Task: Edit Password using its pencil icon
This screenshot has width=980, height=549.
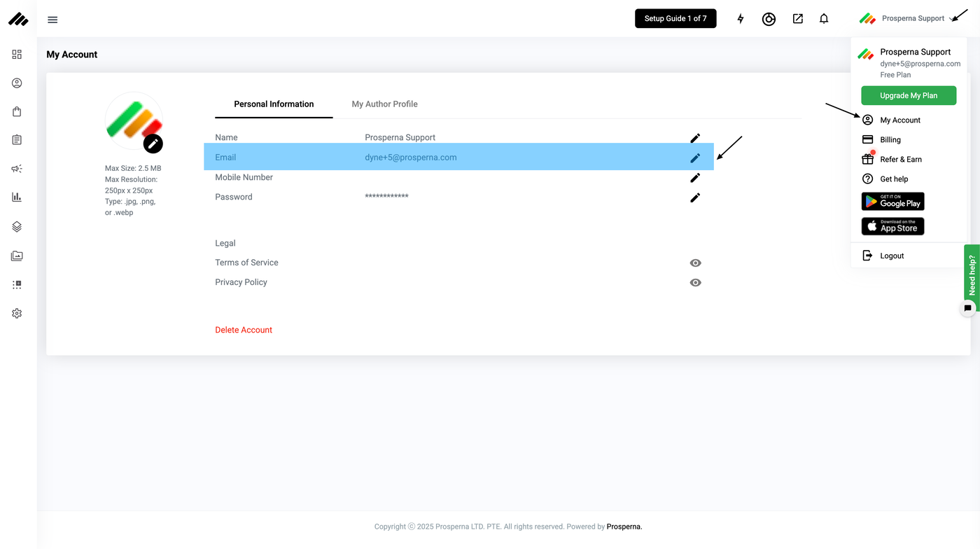Action: [x=695, y=197]
